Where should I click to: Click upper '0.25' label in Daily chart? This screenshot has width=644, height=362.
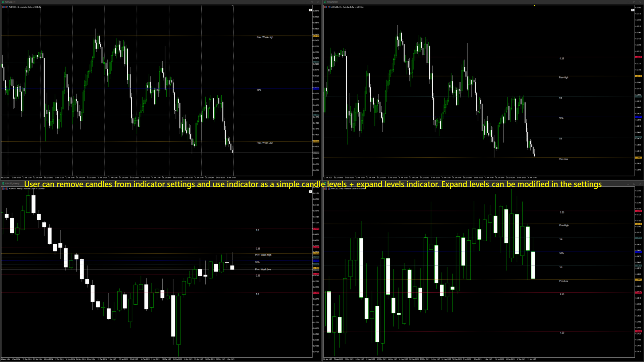coord(562,212)
